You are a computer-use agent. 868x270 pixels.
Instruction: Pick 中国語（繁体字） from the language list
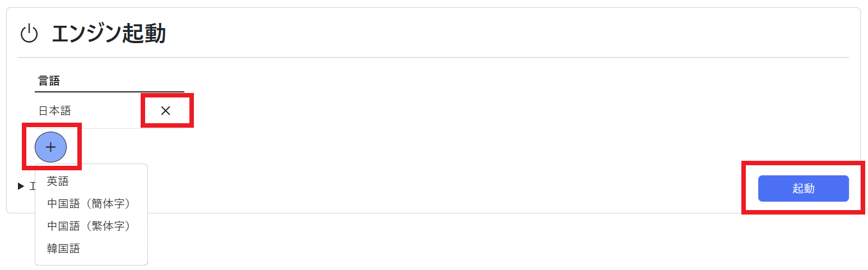click(x=89, y=226)
